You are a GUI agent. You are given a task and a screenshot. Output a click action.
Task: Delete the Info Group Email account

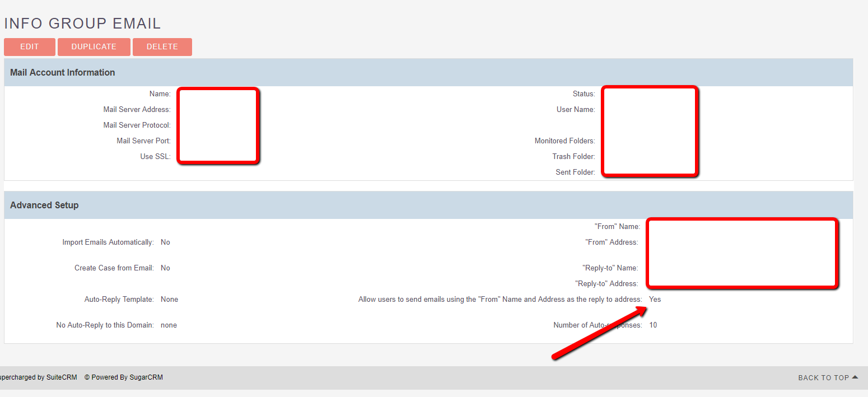[x=162, y=47]
